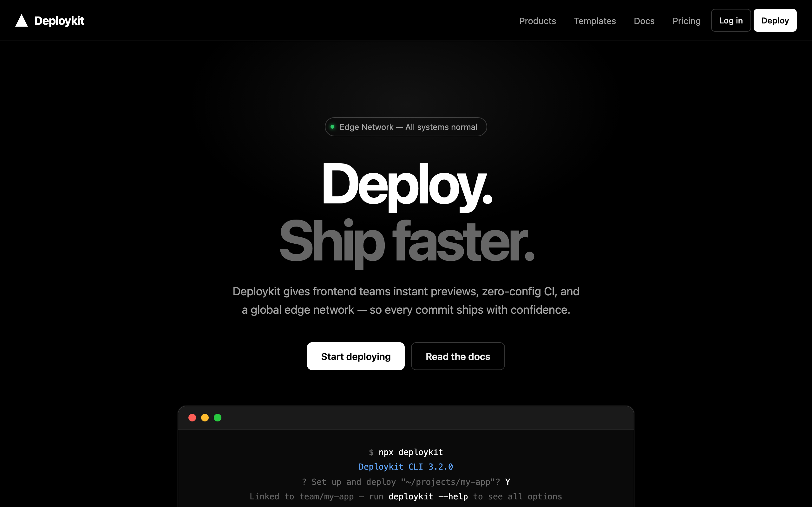Image resolution: width=812 pixels, height=507 pixels.
Task: Click the Start deploying button
Action: [x=356, y=356]
